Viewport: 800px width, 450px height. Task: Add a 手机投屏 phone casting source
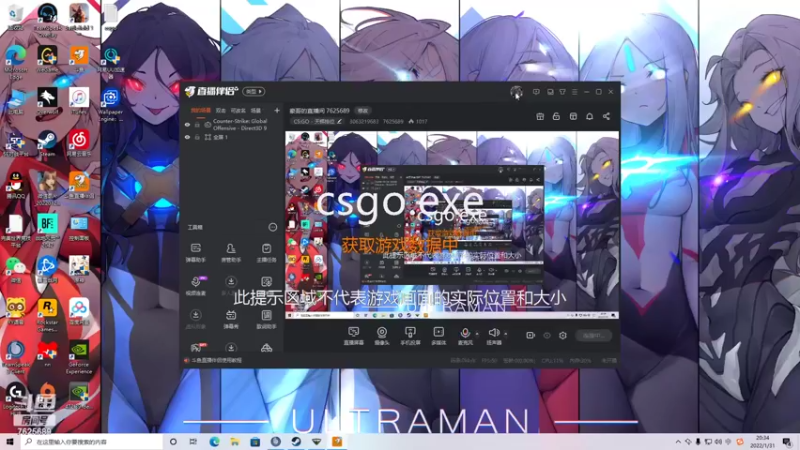click(410, 336)
